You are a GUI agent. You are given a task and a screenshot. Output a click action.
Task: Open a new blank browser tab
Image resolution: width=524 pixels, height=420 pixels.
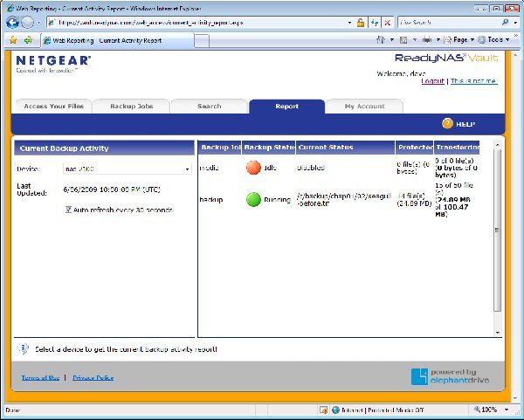pos(202,41)
